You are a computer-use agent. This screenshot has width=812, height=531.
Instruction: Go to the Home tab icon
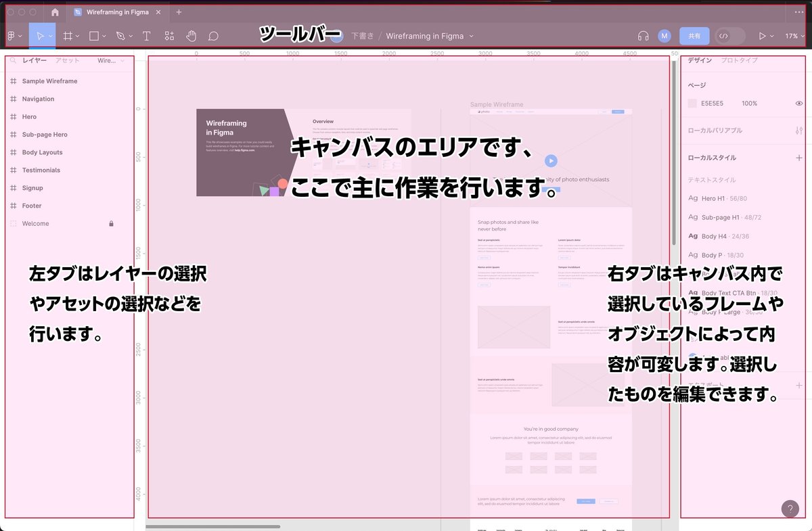55,12
